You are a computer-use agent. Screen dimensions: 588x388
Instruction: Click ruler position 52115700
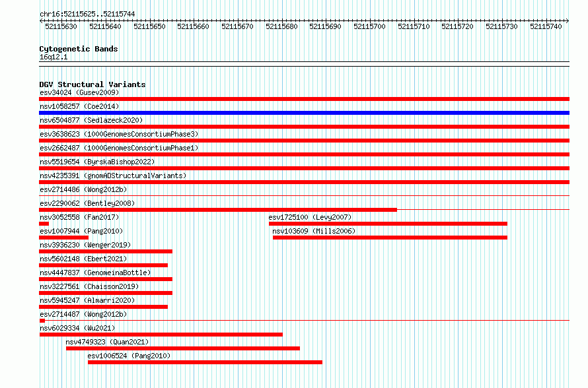[x=370, y=26]
